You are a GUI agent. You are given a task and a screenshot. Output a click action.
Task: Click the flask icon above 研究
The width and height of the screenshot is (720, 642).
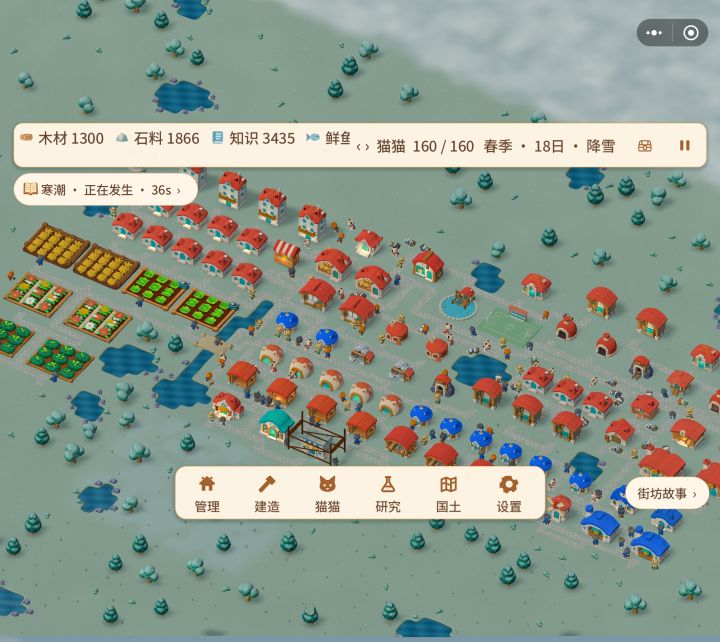click(388, 484)
